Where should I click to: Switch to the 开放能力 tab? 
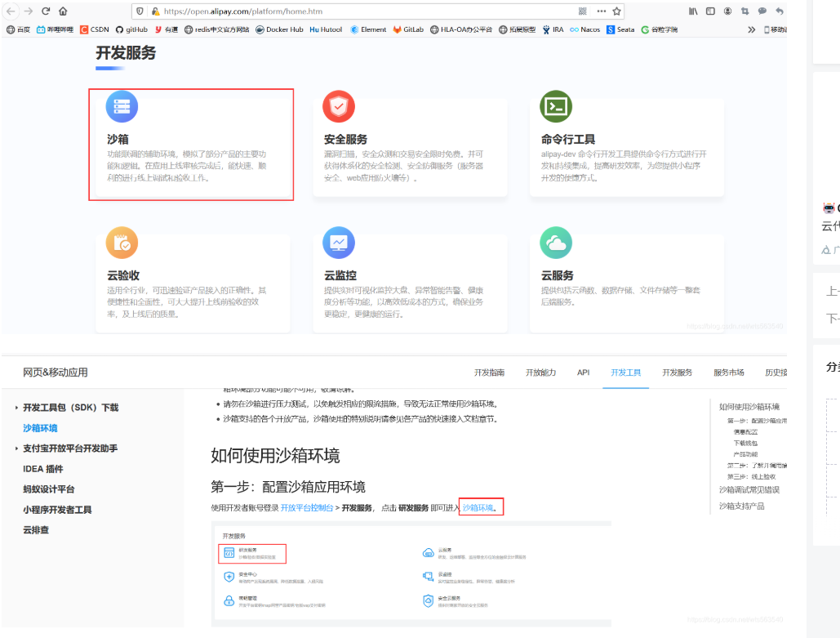tap(540, 372)
